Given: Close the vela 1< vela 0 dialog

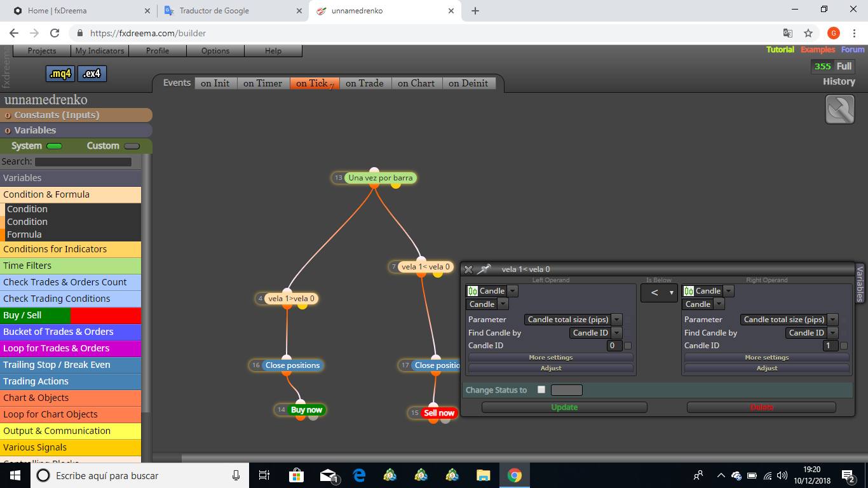Looking at the screenshot, I should pos(469,269).
